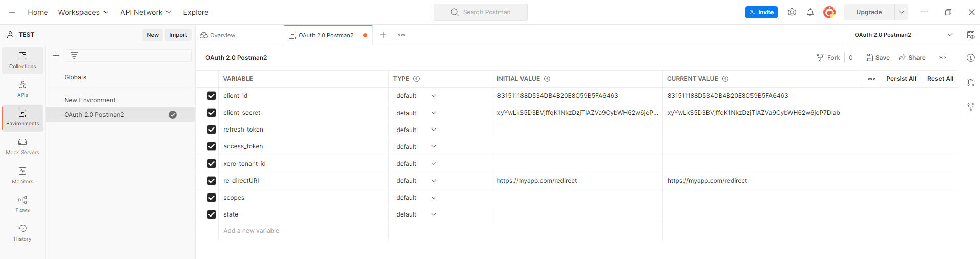This screenshot has width=980, height=259.
Task: Toggle the state variable checkbox
Action: [212, 214]
